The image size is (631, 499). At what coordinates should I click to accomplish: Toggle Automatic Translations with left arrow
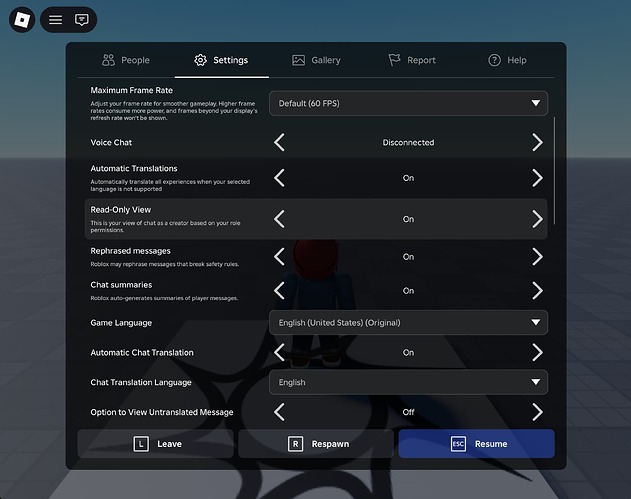279,178
